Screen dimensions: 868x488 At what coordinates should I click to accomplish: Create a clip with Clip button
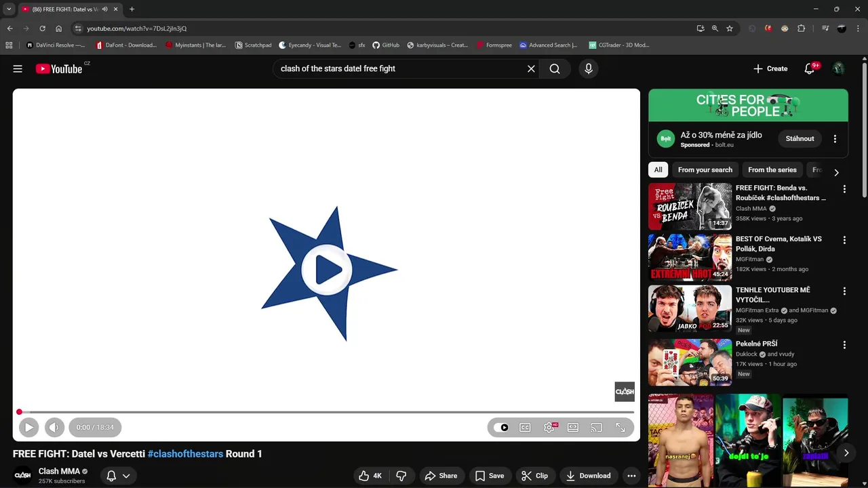(534, 476)
